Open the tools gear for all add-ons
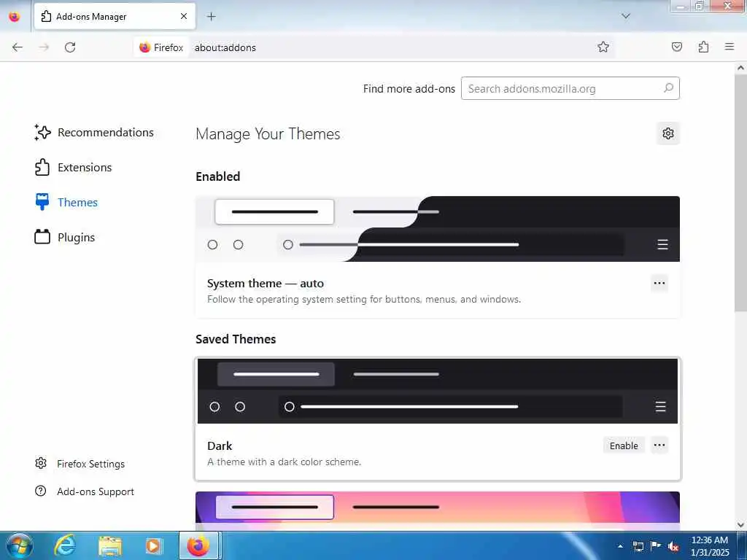This screenshot has height=560, width=747. (x=668, y=134)
